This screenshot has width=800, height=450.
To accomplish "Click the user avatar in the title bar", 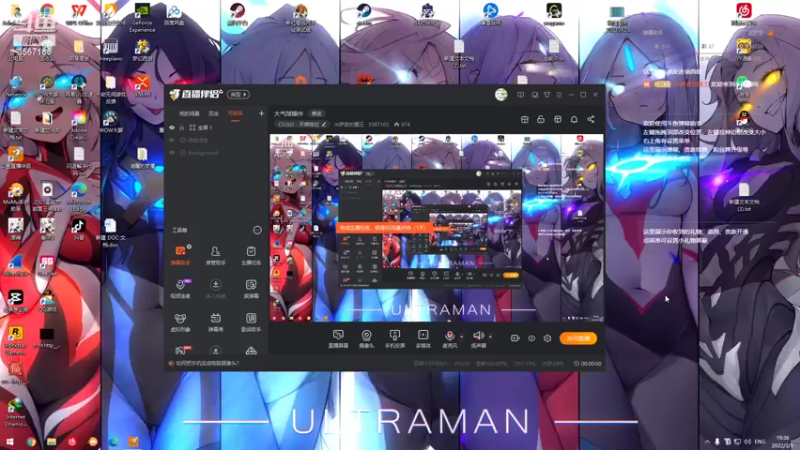I will (501, 95).
